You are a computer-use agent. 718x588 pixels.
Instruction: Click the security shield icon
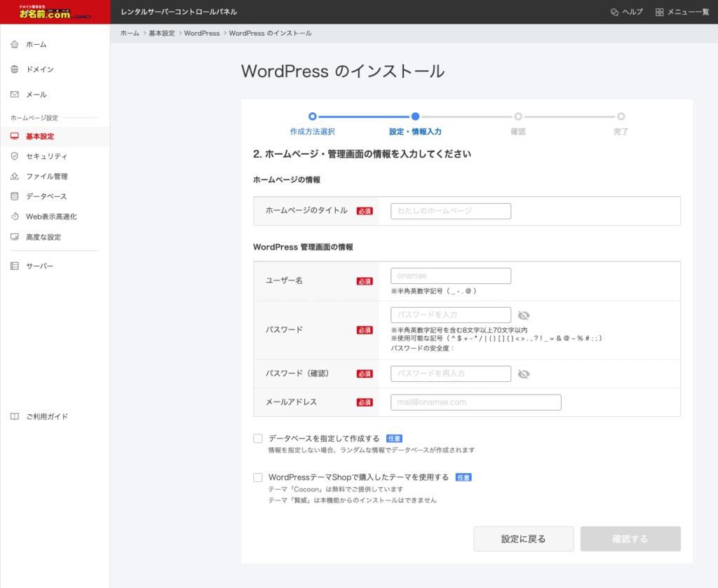(x=15, y=156)
